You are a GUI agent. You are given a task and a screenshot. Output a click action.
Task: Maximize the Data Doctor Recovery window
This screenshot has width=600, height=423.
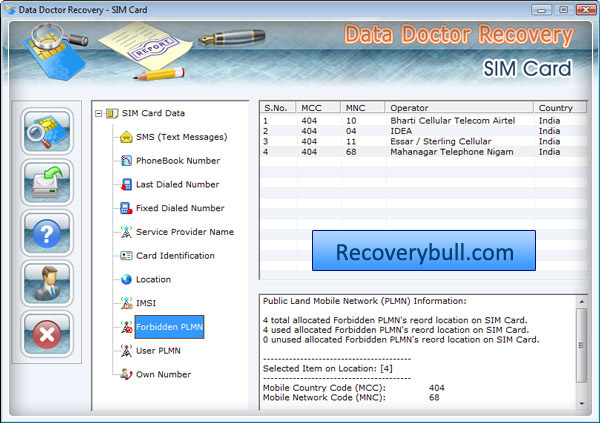click(563, 10)
